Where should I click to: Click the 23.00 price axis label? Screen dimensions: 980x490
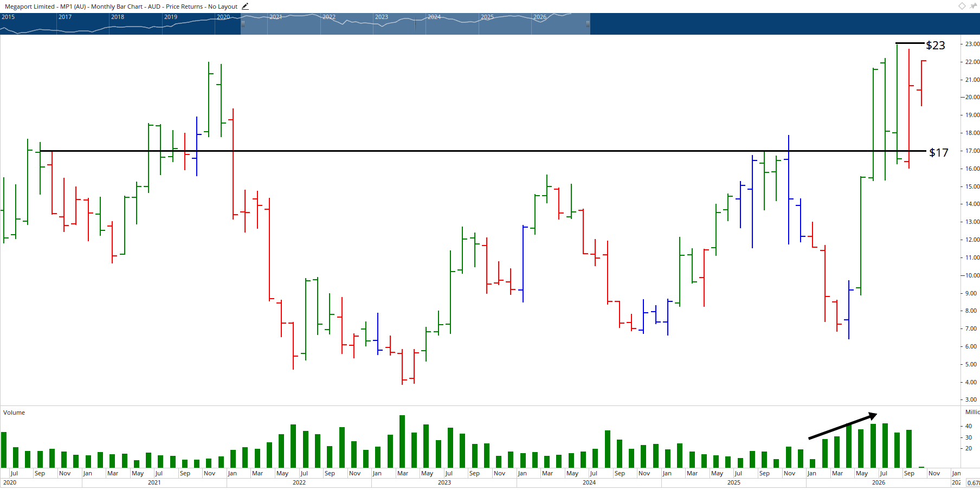click(972, 44)
